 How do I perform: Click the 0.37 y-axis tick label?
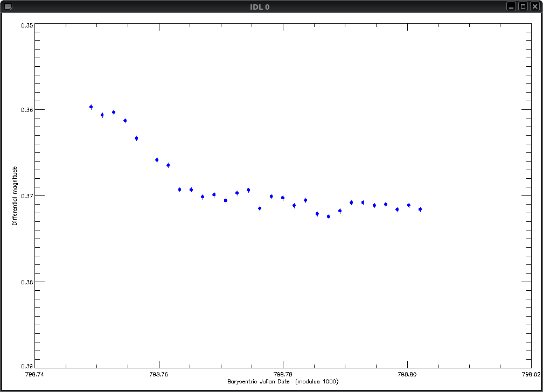tap(27, 196)
